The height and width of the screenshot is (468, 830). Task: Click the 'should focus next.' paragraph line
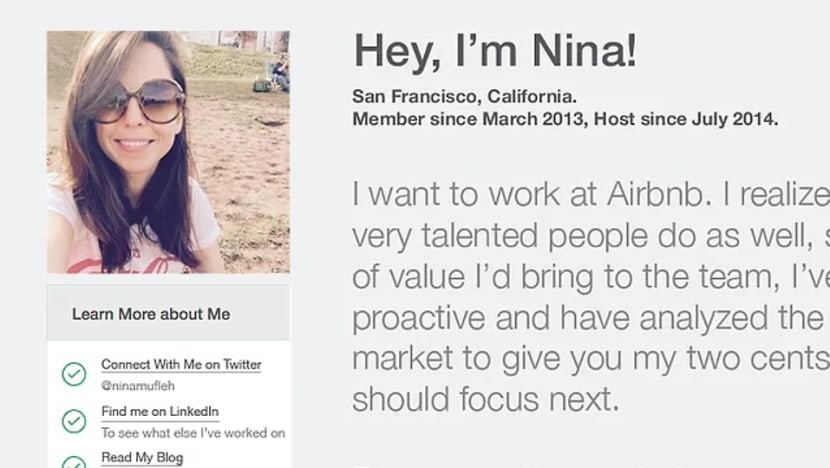click(x=485, y=399)
